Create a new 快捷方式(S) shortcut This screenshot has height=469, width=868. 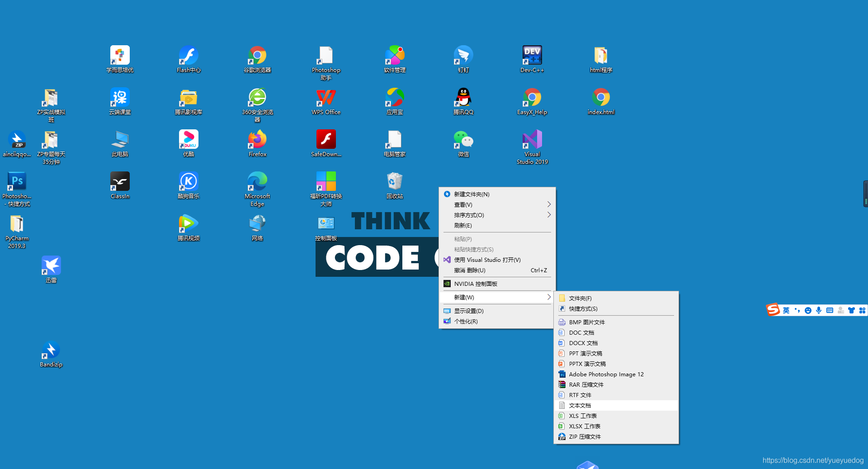[616, 309]
